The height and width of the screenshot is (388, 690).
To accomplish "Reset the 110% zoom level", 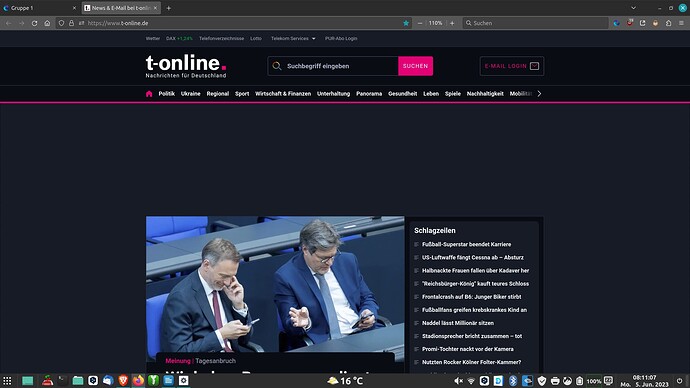I will click(436, 23).
